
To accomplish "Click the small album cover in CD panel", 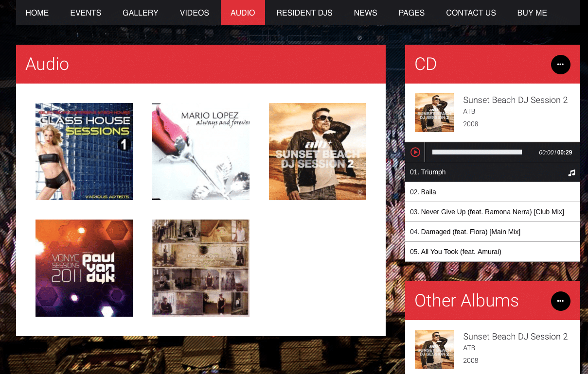I will (x=434, y=113).
